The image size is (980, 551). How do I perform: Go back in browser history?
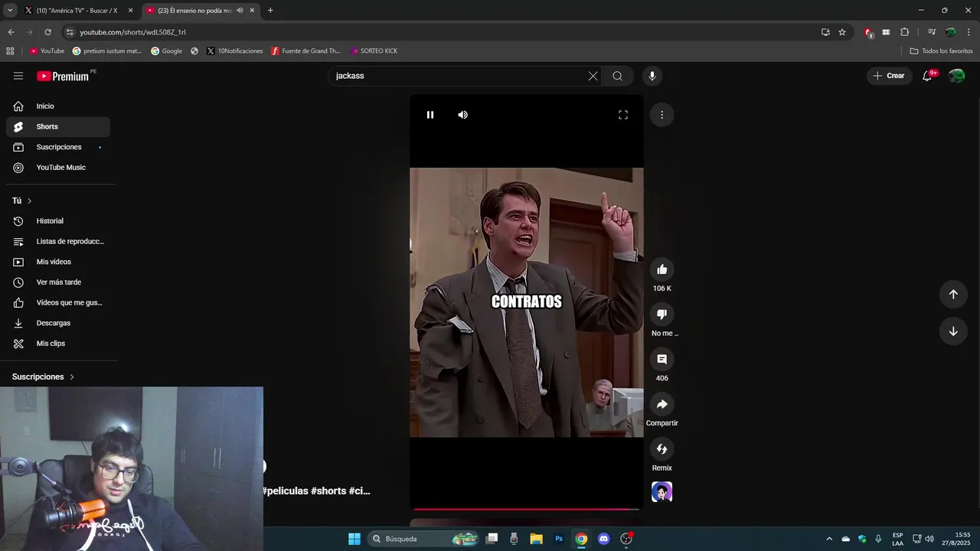coord(11,32)
